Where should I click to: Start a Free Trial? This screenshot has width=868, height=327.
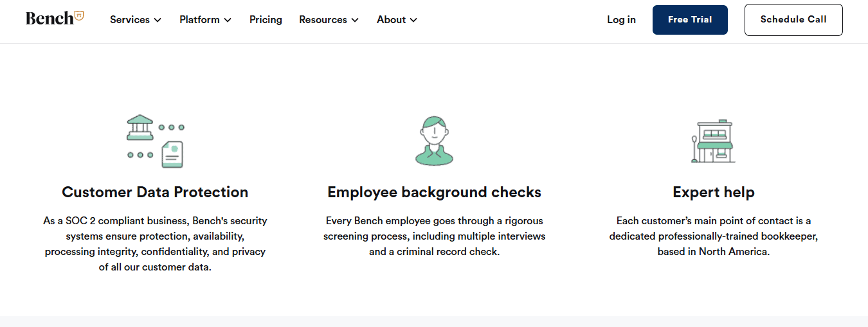pos(690,20)
